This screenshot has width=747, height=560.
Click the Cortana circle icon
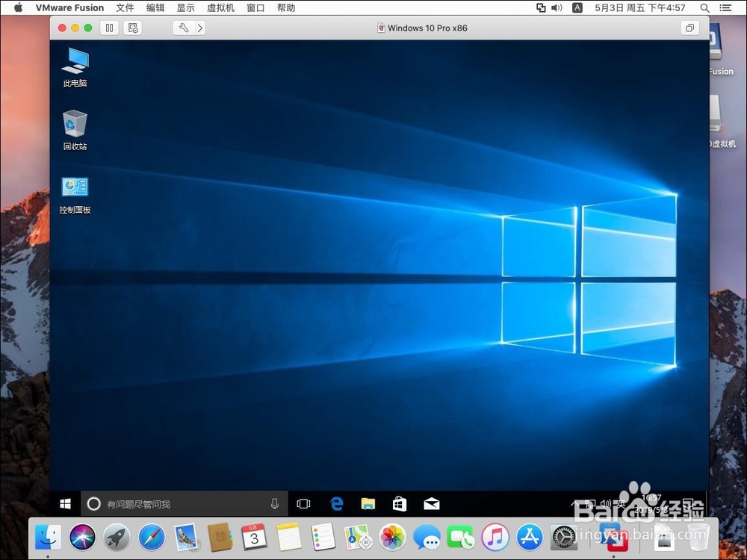pyautogui.click(x=94, y=504)
